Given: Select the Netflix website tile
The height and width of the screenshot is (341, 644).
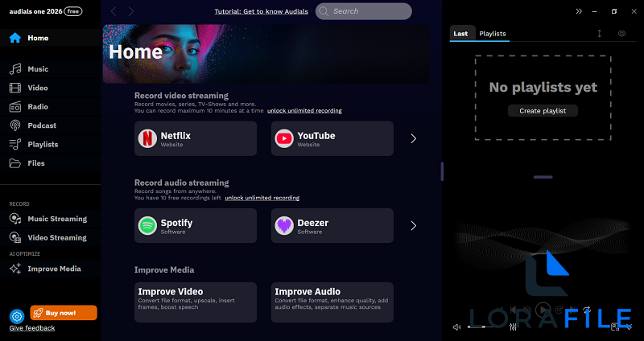Looking at the screenshot, I should click(196, 138).
